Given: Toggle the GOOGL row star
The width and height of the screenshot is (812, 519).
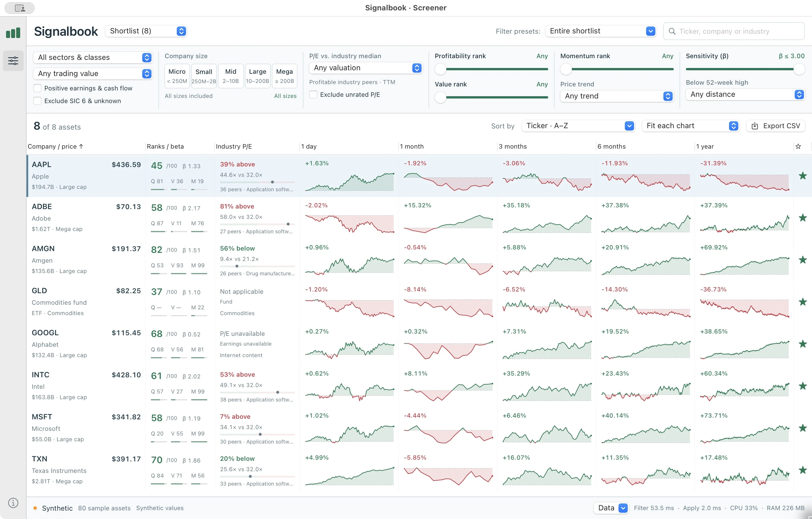Looking at the screenshot, I should 802,344.
